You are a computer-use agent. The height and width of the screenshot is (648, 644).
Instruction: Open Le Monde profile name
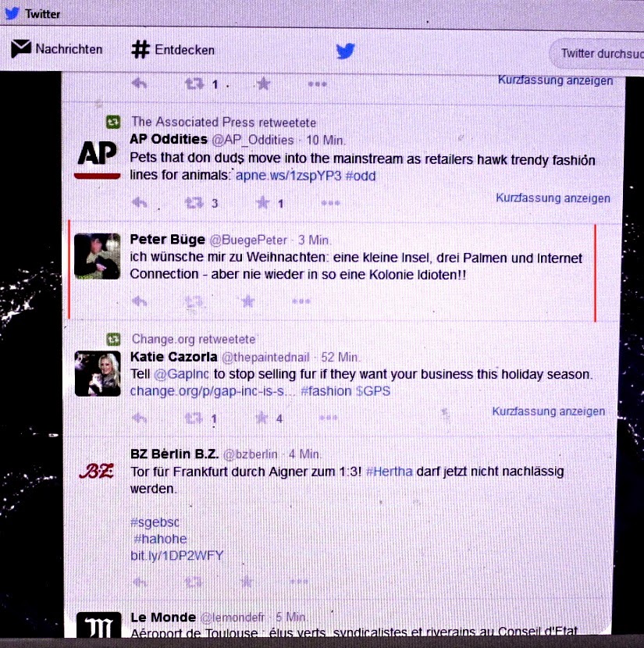[x=163, y=617]
